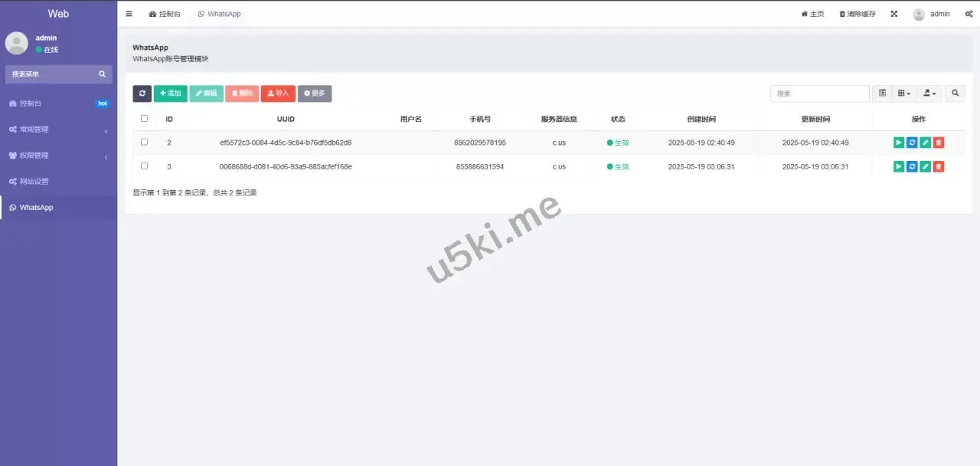Click the green play icon for row ID 2

[899, 143]
